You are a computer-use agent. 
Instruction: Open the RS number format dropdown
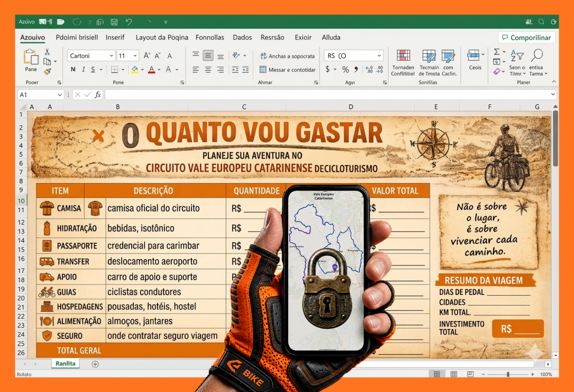[379, 56]
